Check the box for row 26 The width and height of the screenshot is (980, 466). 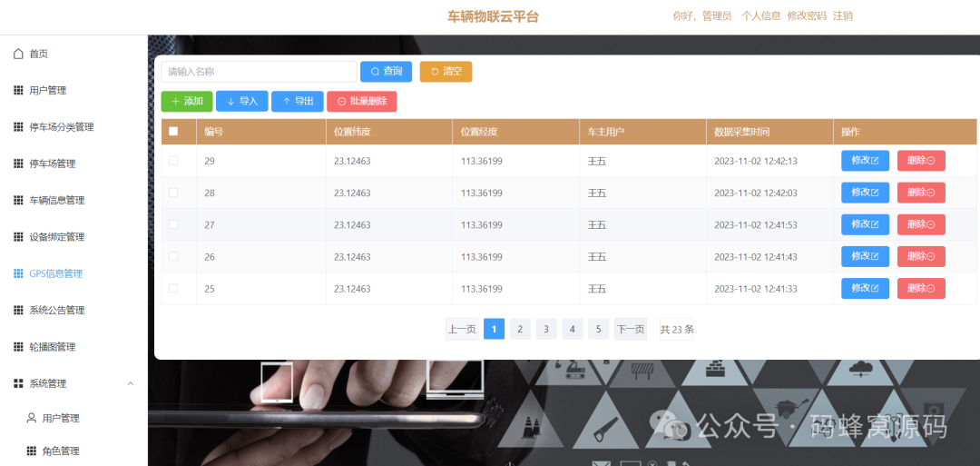[173, 256]
